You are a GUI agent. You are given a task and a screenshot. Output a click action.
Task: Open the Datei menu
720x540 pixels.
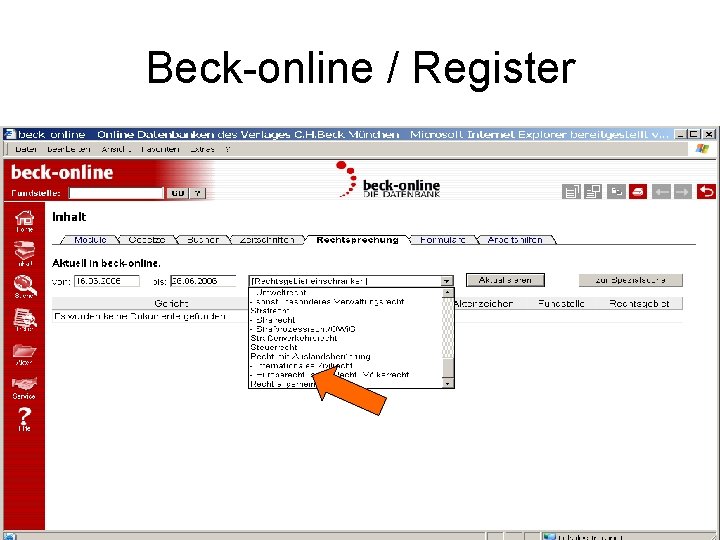pos(26,149)
